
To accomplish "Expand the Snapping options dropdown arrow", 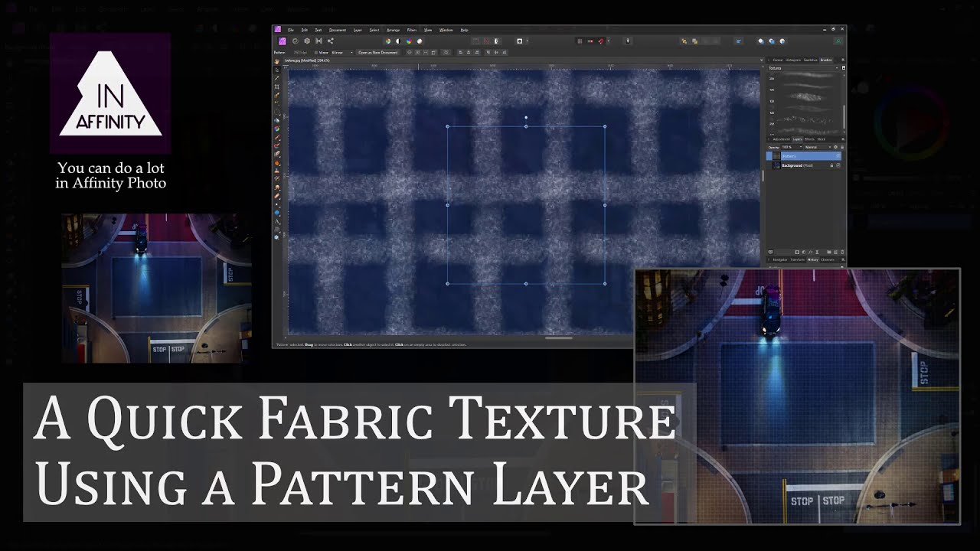I will (x=609, y=41).
